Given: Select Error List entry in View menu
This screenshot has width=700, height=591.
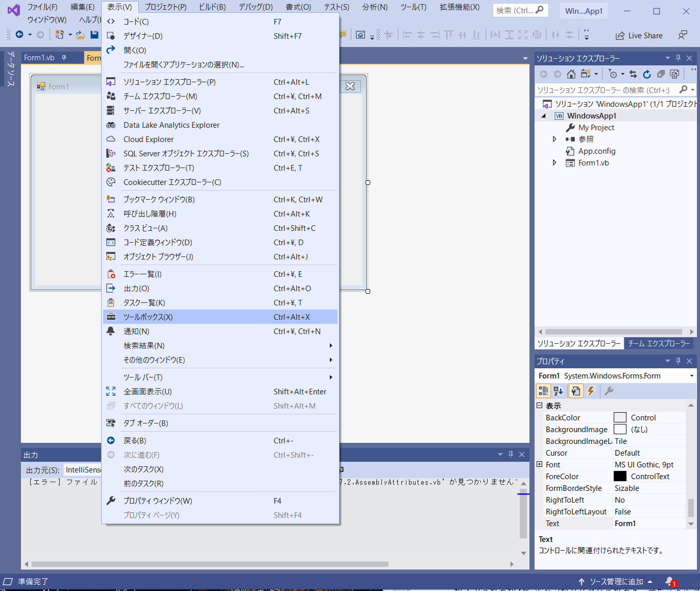Looking at the screenshot, I should point(220,274).
